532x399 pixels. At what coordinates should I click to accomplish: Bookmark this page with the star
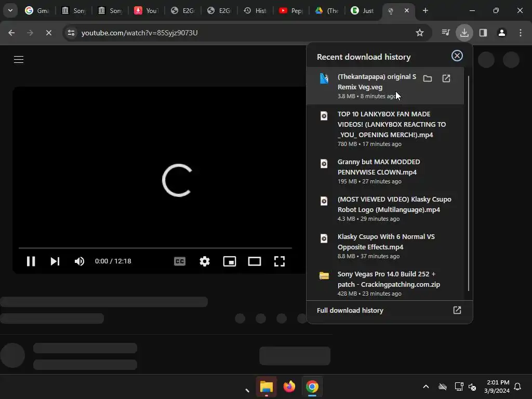[420, 33]
